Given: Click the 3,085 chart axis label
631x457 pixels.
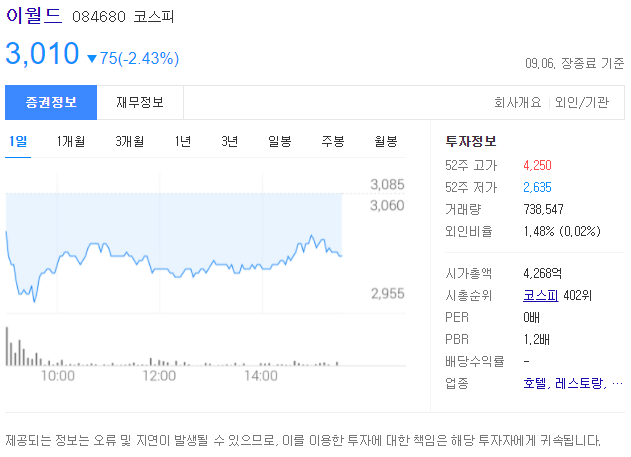Looking at the screenshot, I should coord(387,185).
